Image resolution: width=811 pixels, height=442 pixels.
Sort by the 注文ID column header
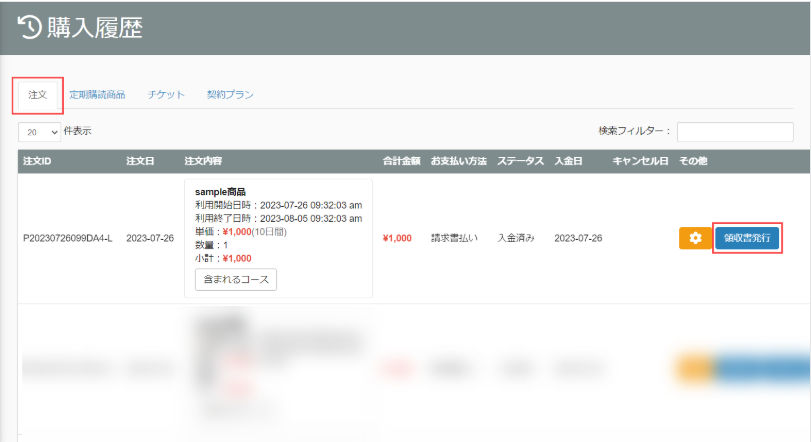point(37,161)
